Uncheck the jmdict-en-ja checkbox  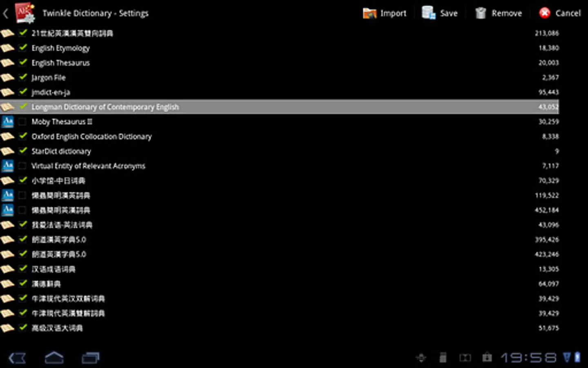point(23,92)
